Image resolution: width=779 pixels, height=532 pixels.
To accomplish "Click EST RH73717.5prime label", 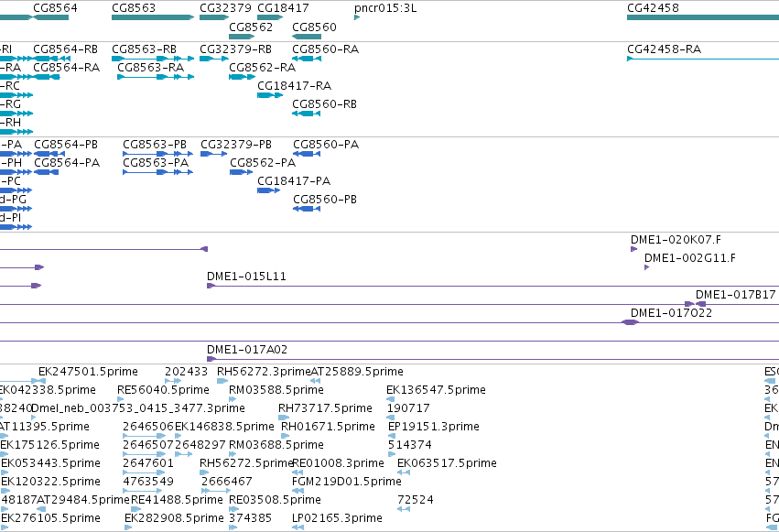I will [x=325, y=408].
